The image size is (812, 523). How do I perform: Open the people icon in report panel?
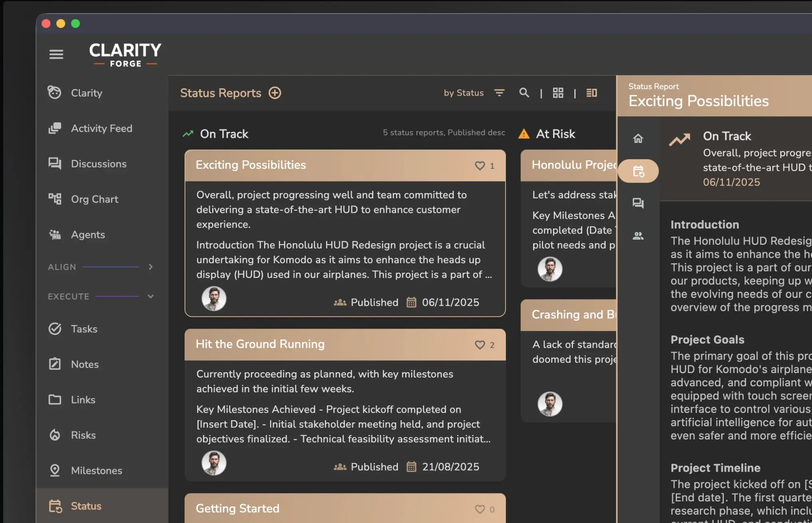638,236
